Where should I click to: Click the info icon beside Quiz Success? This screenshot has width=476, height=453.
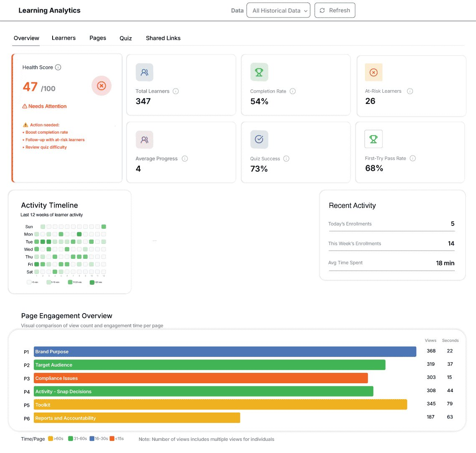pyautogui.click(x=286, y=159)
